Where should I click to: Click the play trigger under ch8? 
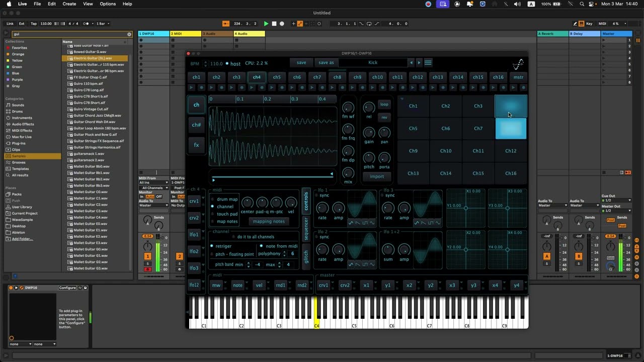pyautogui.click(x=332, y=87)
